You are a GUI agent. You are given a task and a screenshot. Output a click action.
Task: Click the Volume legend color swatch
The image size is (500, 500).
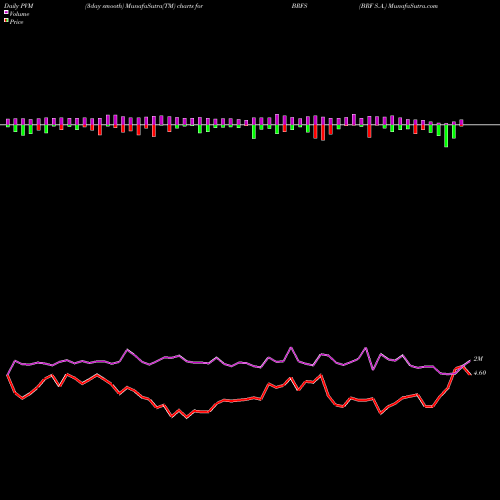click(6, 12)
